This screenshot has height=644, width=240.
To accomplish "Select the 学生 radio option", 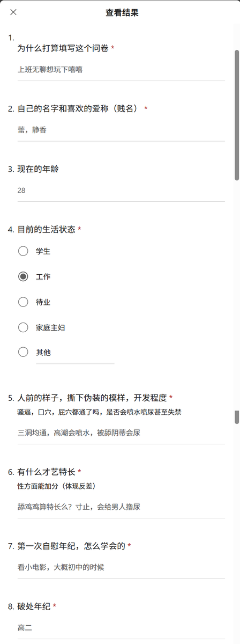I will pos(23,251).
